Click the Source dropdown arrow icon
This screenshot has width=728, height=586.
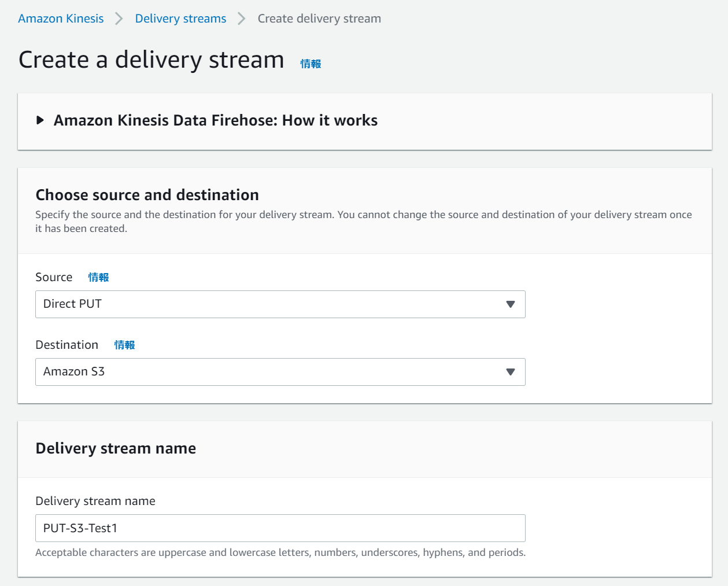(511, 304)
